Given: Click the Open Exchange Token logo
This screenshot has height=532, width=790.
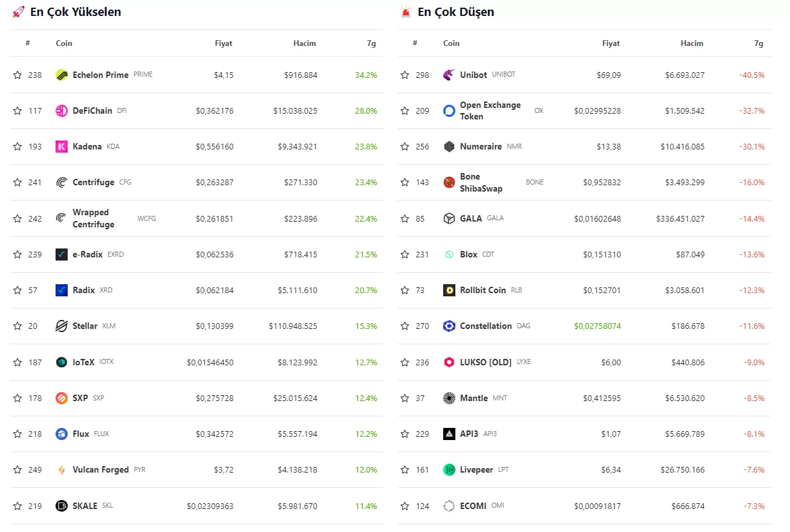Looking at the screenshot, I should click(x=449, y=110).
